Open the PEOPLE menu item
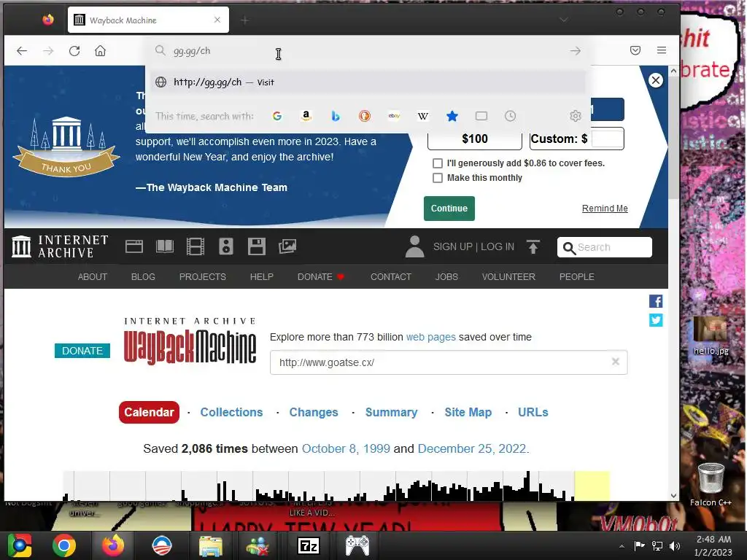The image size is (747, 560). 576,276
